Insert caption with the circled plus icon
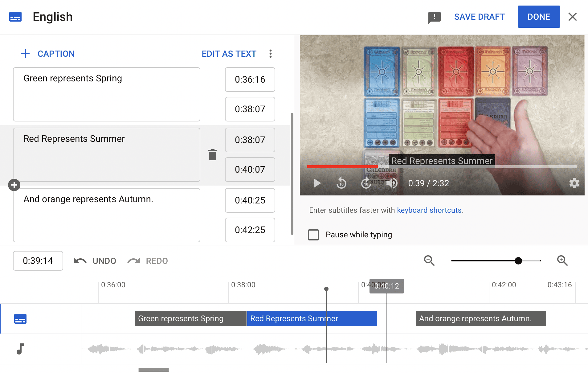The image size is (588, 373). pos(14,185)
